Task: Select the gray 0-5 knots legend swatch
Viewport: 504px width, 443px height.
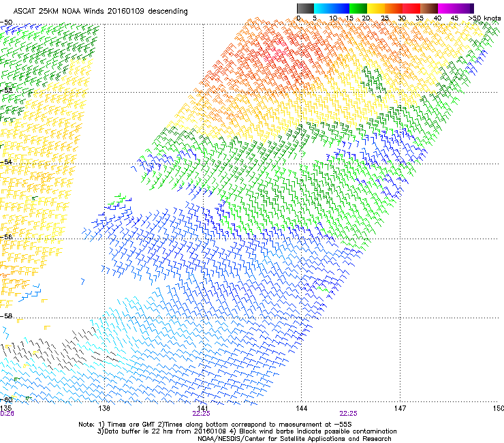Action: pyautogui.click(x=305, y=8)
